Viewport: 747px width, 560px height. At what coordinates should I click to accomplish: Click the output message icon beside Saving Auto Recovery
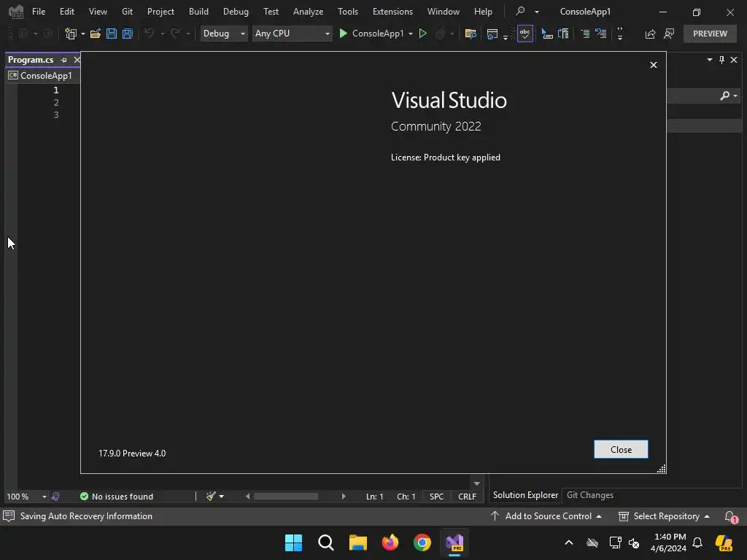tap(9, 516)
